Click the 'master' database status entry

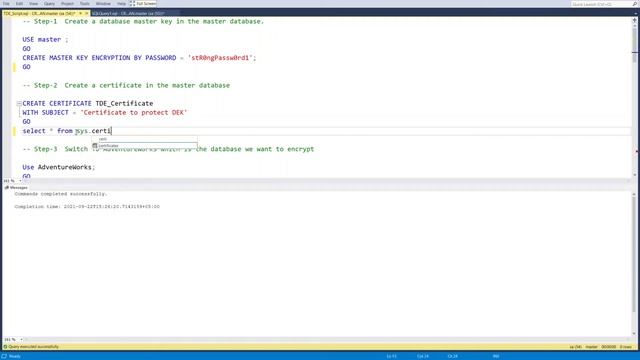(591, 347)
